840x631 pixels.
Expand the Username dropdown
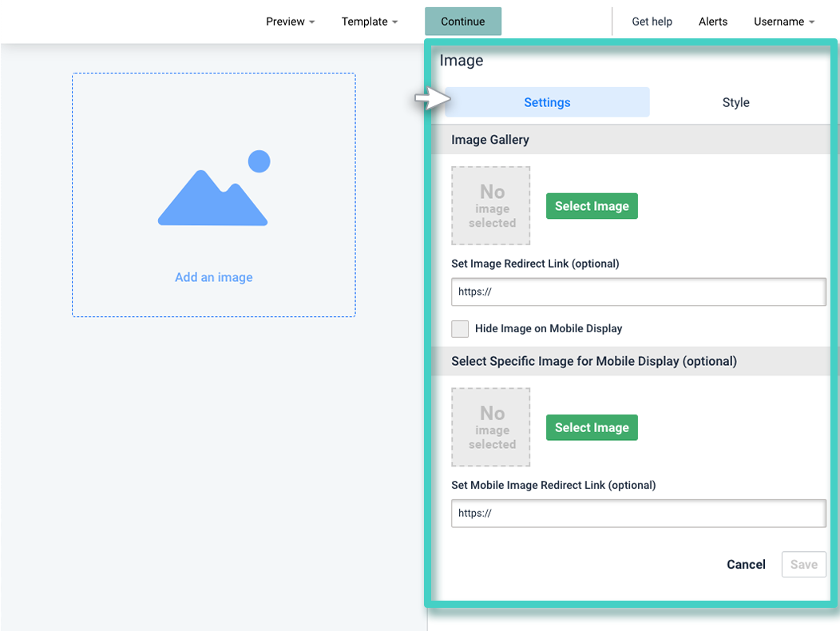784,22
